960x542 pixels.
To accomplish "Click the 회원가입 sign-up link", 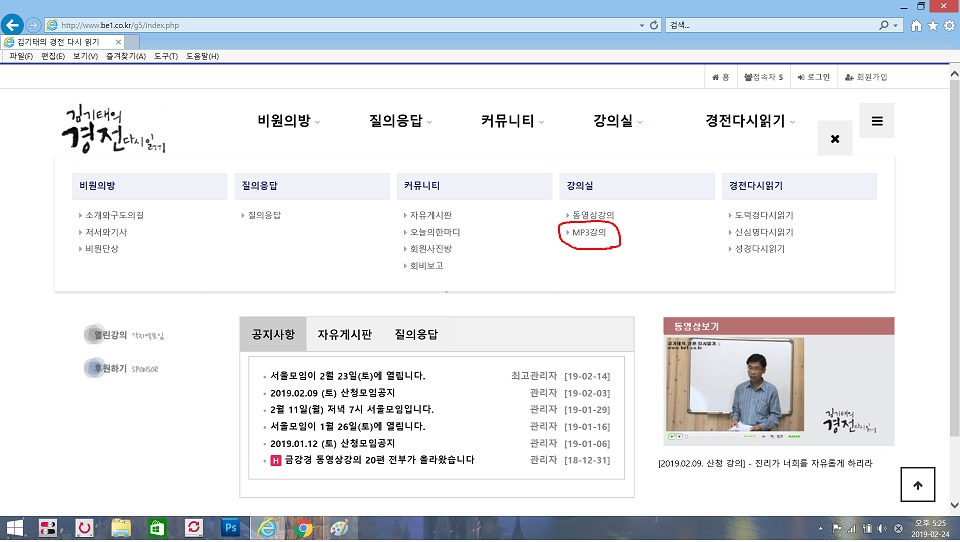I will click(x=866, y=77).
